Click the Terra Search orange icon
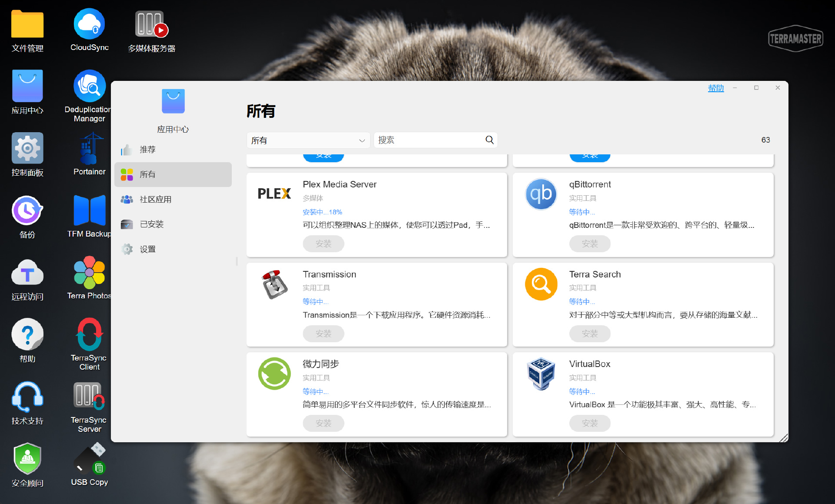Image resolution: width=835 pixels, height=504 pixels. [x=541, y=284]
